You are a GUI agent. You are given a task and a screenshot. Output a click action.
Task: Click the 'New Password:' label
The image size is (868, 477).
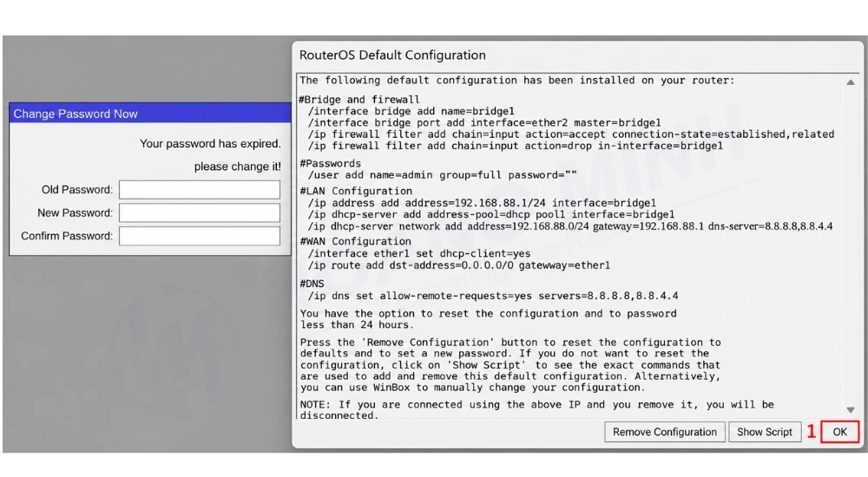pyautogui.click(x=75, y=213)
